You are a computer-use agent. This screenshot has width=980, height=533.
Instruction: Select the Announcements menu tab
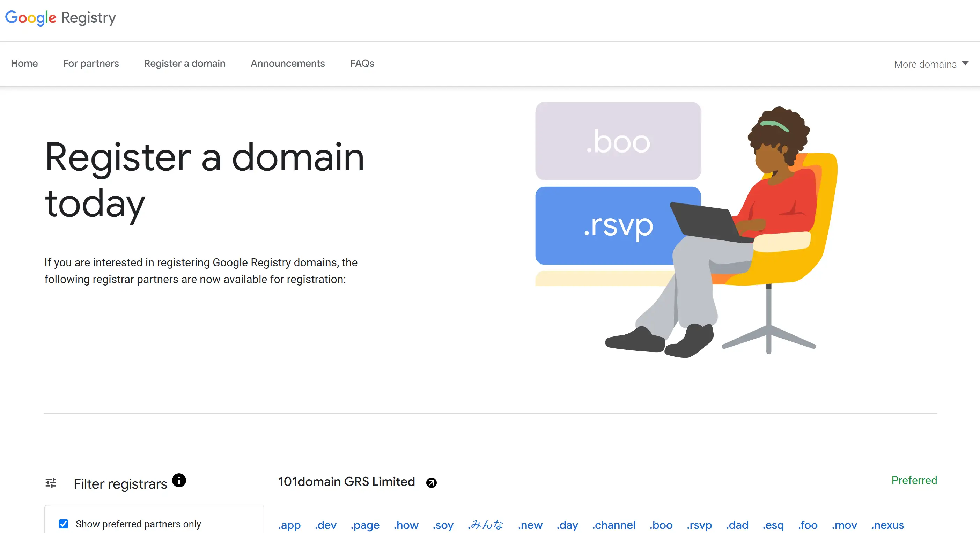[287, 64]
